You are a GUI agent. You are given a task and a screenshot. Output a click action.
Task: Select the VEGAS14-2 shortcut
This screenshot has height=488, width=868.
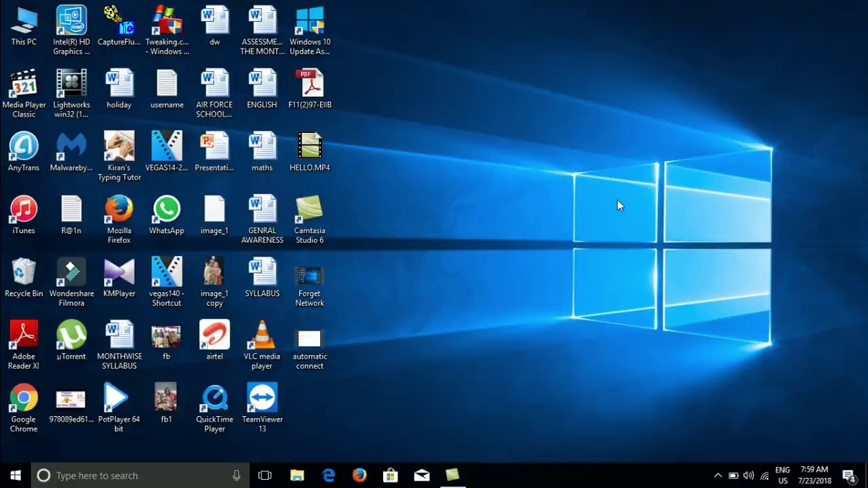(167, 152)
